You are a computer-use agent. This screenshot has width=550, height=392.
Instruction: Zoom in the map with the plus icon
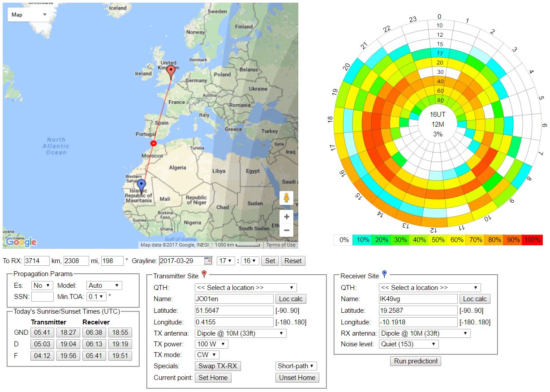[287, 217]
